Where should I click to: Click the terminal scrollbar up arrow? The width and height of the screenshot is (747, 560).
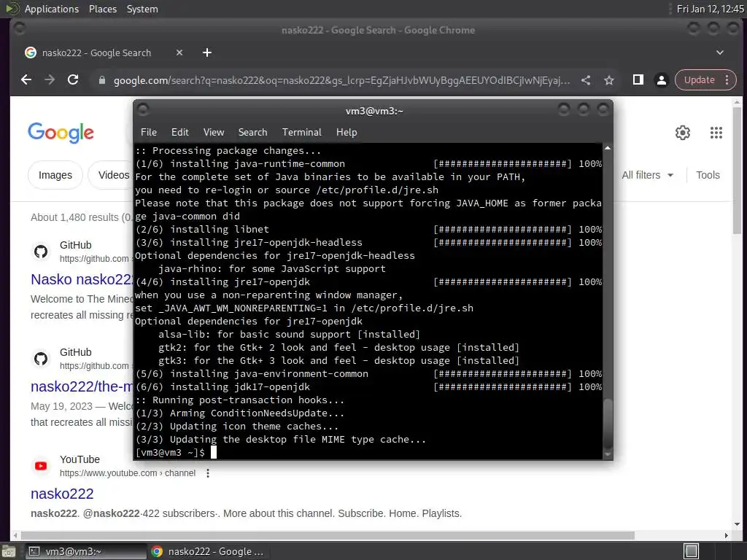(608, 149)
